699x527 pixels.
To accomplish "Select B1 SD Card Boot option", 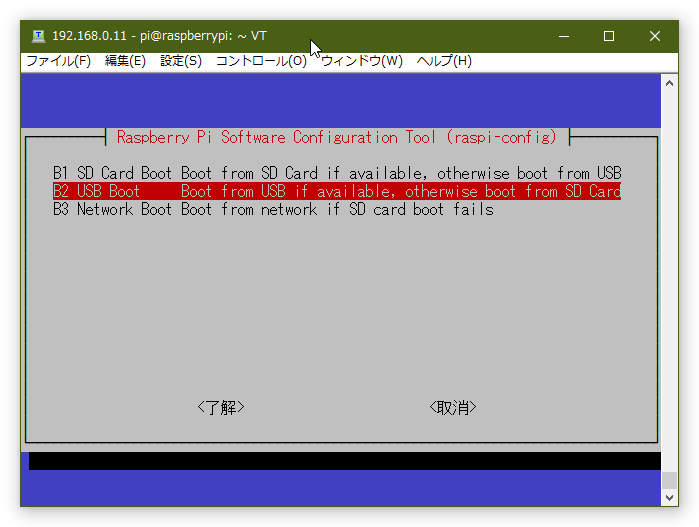I will [337, 173].
